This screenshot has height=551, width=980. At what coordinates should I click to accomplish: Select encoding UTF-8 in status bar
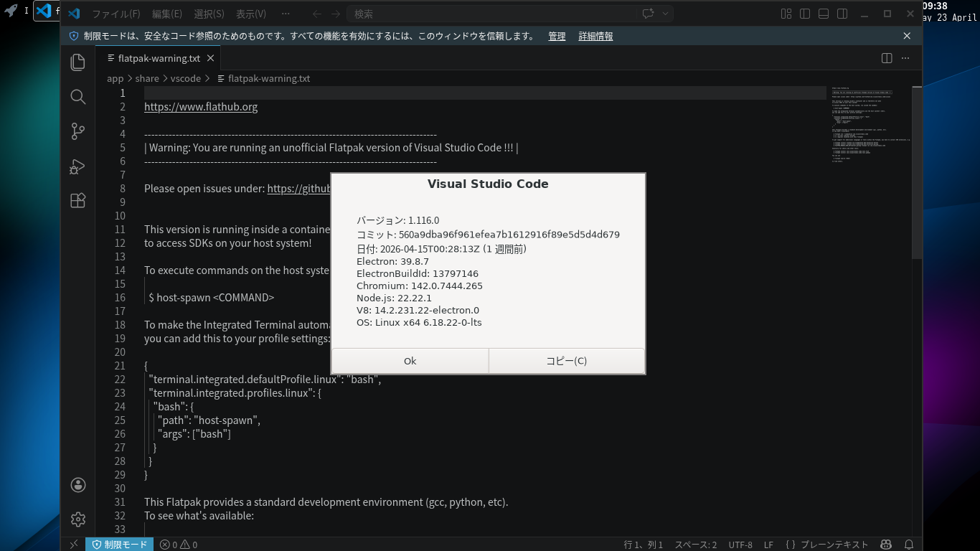740,545
